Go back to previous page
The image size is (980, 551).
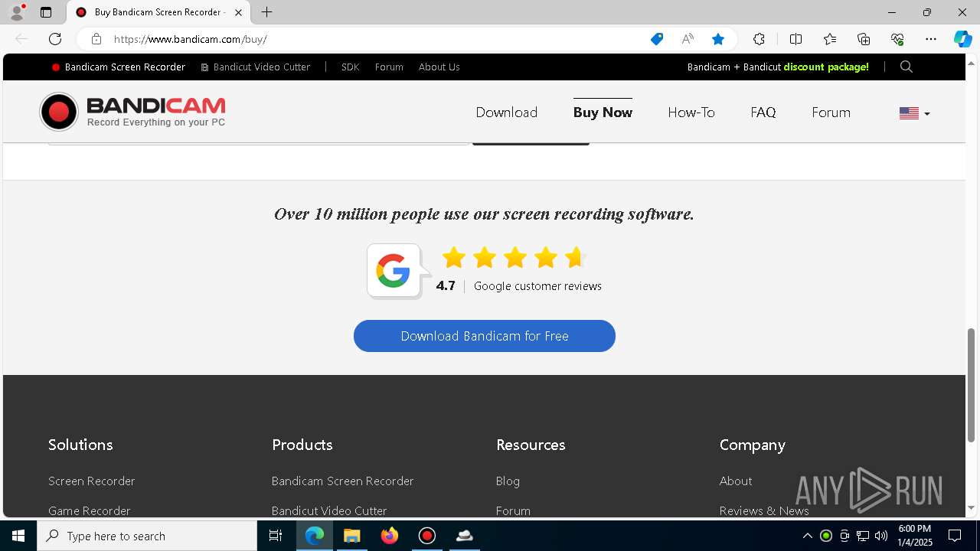pos(21,39)
